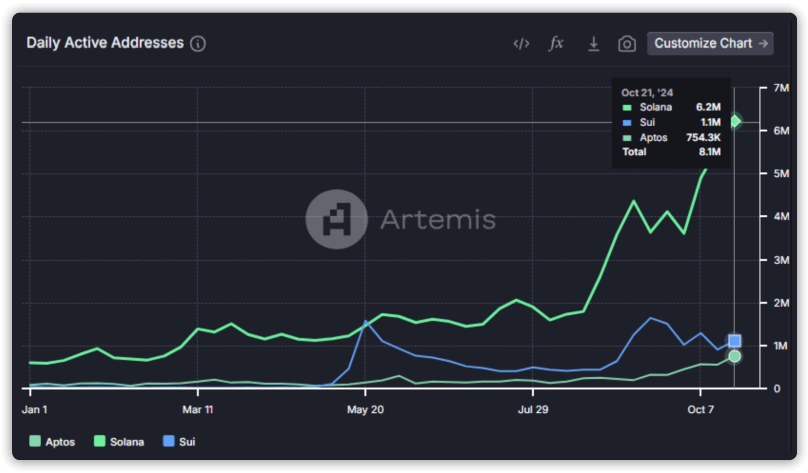The width and height of the screenshot is (808, 473).
Task: Click the Aptos circle marker on the chart
Action: tap(735, 356)
